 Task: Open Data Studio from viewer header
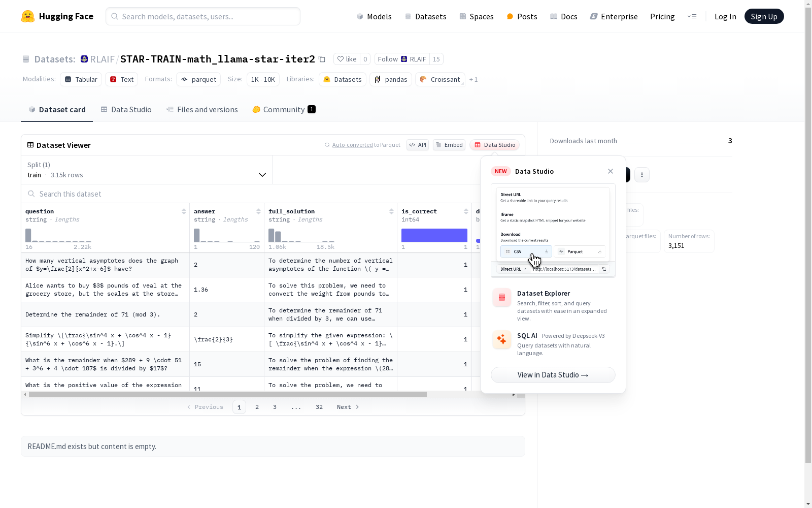tap(494, 145)
